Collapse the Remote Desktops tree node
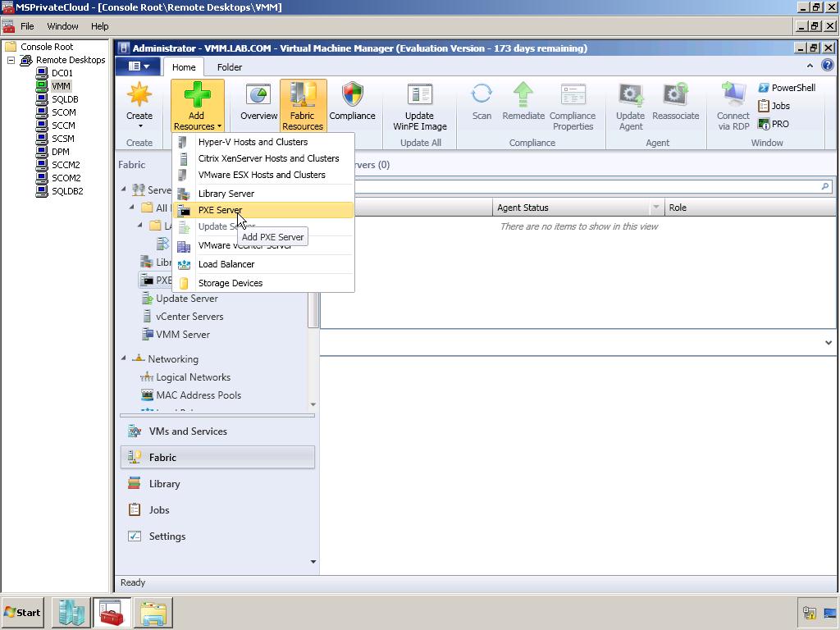Image resolution: width=840 pixels, height=630 pixels. coord(11,60)
